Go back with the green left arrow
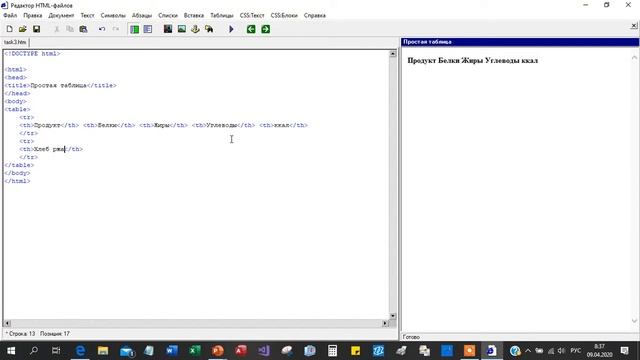 point(251,29)
